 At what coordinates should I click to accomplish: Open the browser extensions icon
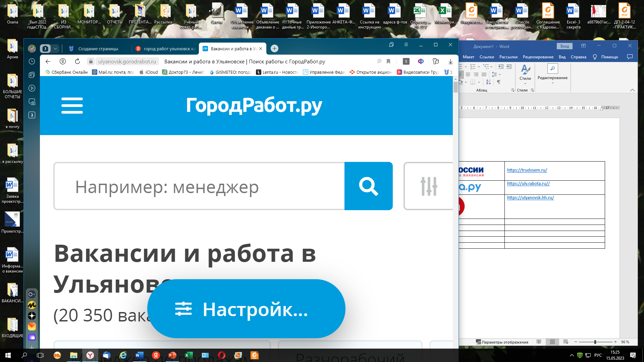(x=436, y=61)
